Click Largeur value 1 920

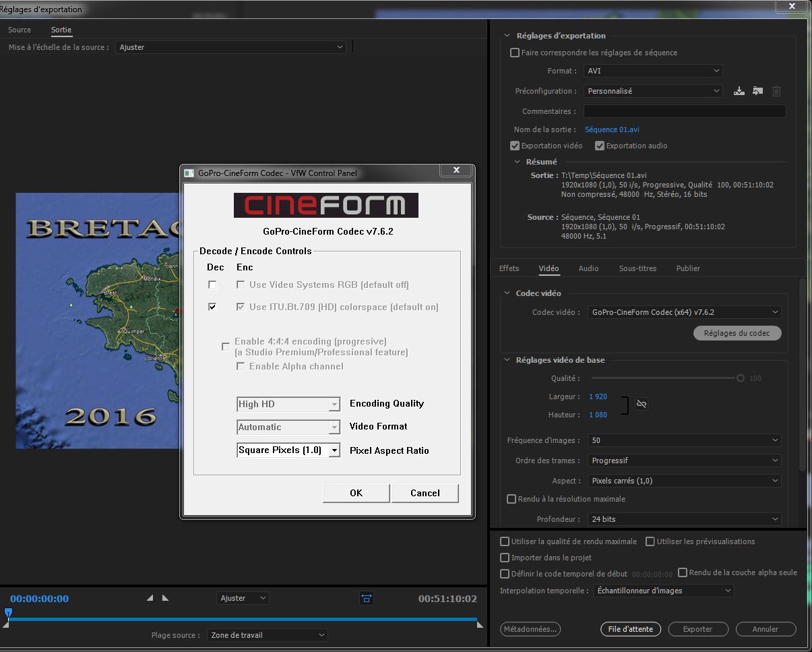pyautogui.click(x=598, y=396)
